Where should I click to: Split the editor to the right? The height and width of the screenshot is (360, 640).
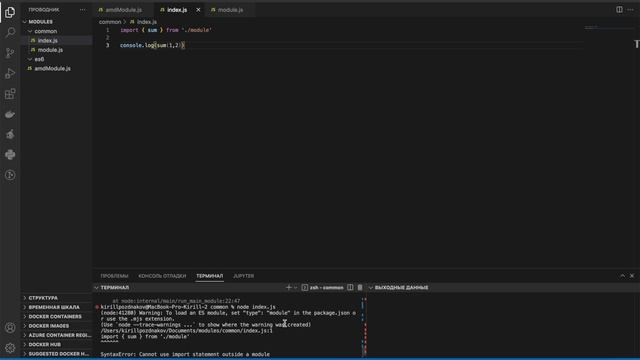[x=619, y=9]
